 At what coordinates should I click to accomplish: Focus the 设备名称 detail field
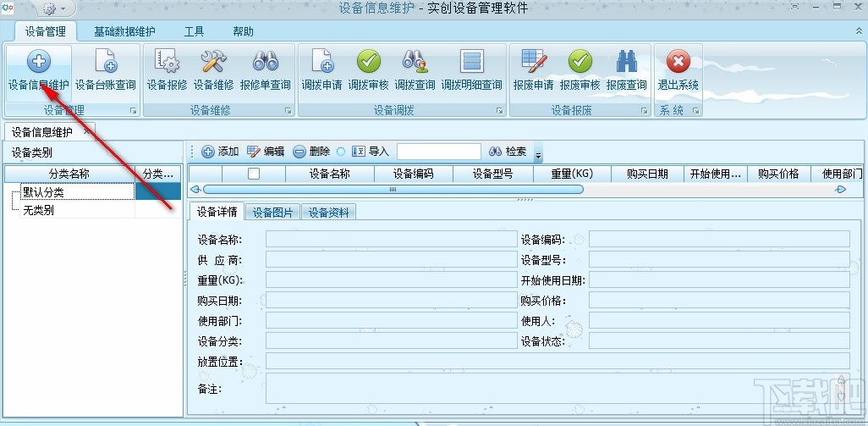pos(392,240)
